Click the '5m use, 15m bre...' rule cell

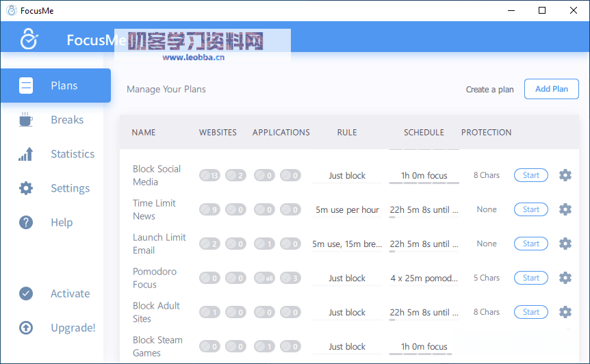[x=347, y=244]
